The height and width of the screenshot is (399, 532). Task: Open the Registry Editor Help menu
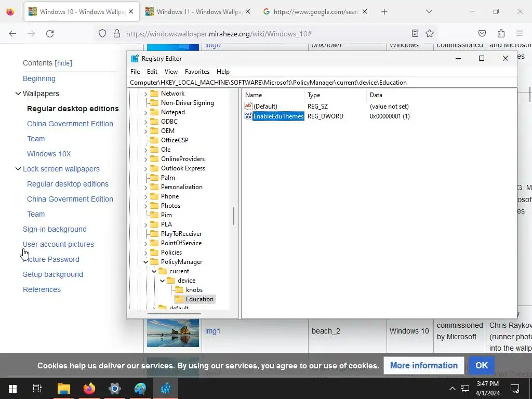point(223,72)
